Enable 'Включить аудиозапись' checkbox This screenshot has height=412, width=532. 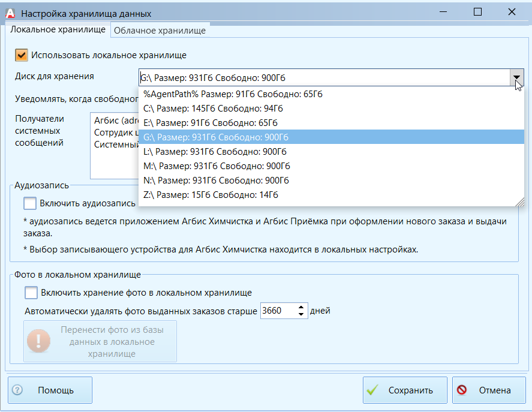point(30,203)
